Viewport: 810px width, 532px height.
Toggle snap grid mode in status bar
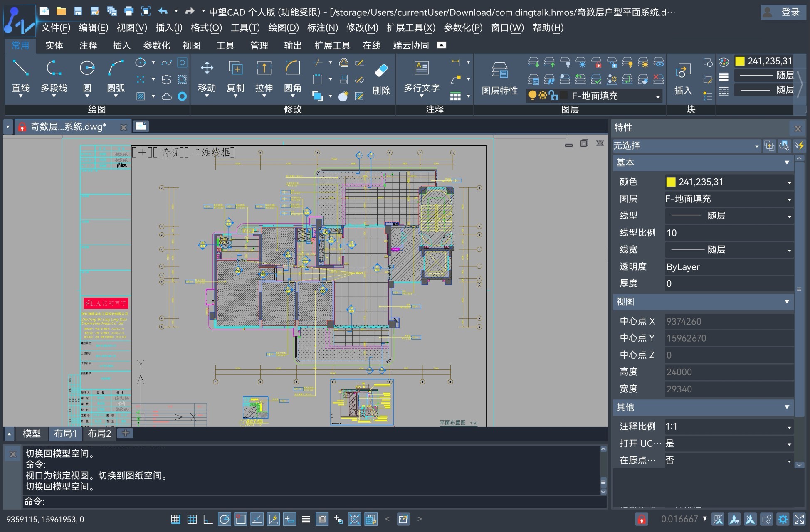[176, 519]
